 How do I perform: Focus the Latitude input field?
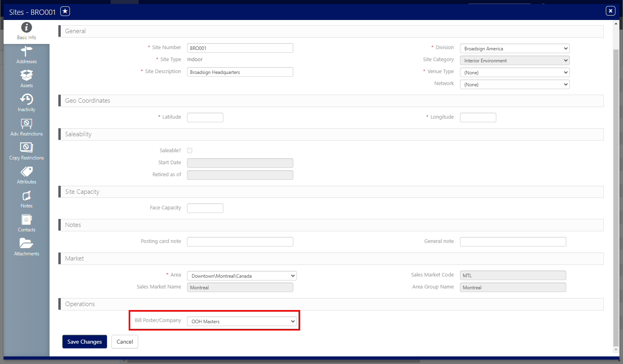coord(205,117)
